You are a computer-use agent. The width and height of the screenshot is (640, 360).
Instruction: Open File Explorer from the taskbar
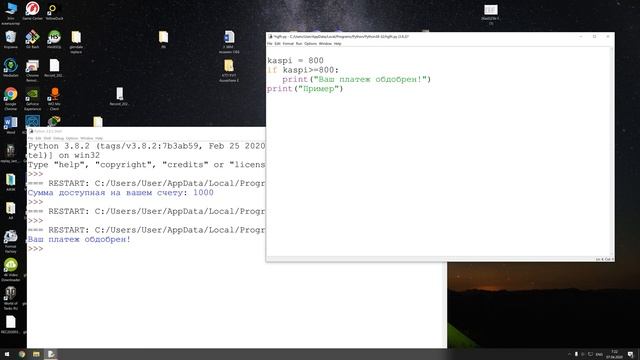36,354
